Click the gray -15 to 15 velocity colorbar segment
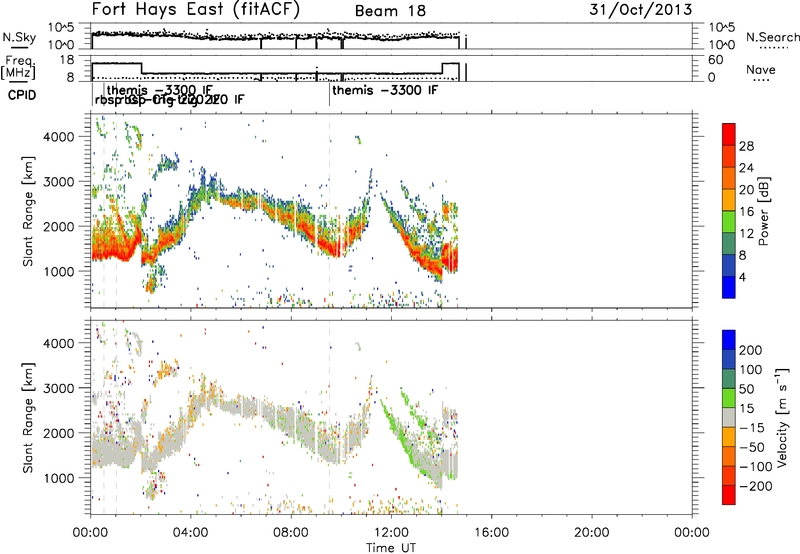Screen dimensions: 800x554 pyautogui.click(x=729, y=418)
